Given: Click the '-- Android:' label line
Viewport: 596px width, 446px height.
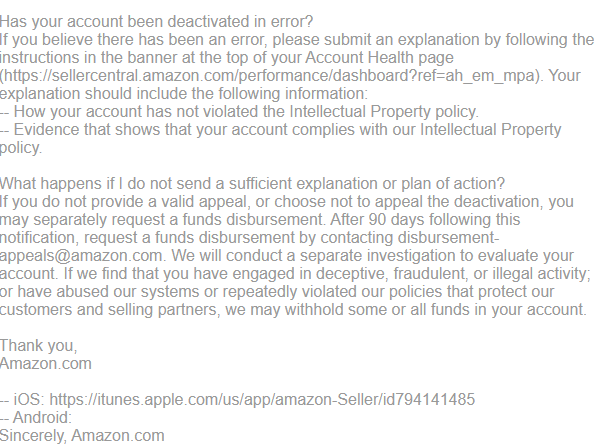Looking at the screenshot, I should pyautogui.click(x=36, y=417).
